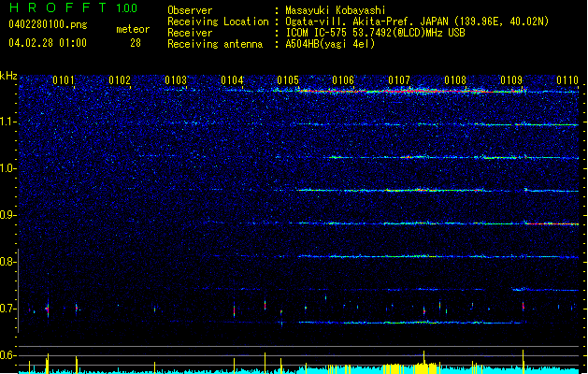Click the 0.8 kHz frequency axis label
Image resolution: width=588 pixels, height=374 pixels.
tap(7, 262)
